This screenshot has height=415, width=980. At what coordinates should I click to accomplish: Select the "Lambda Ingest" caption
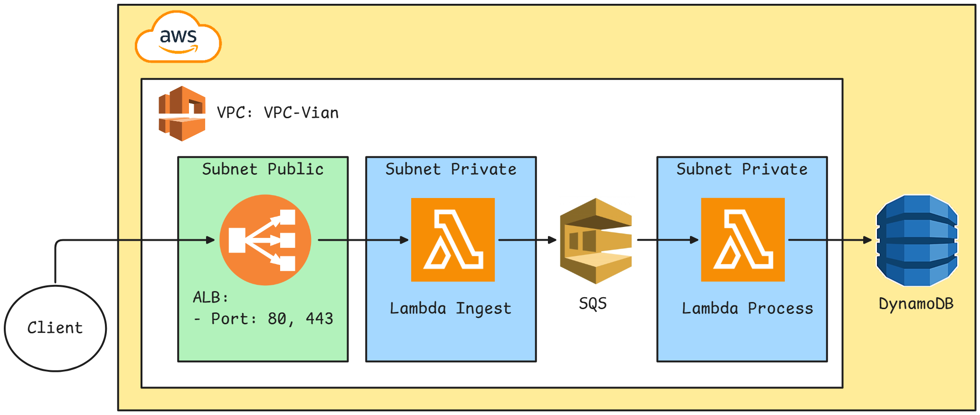pyautogui.click(x=451, y=309)
